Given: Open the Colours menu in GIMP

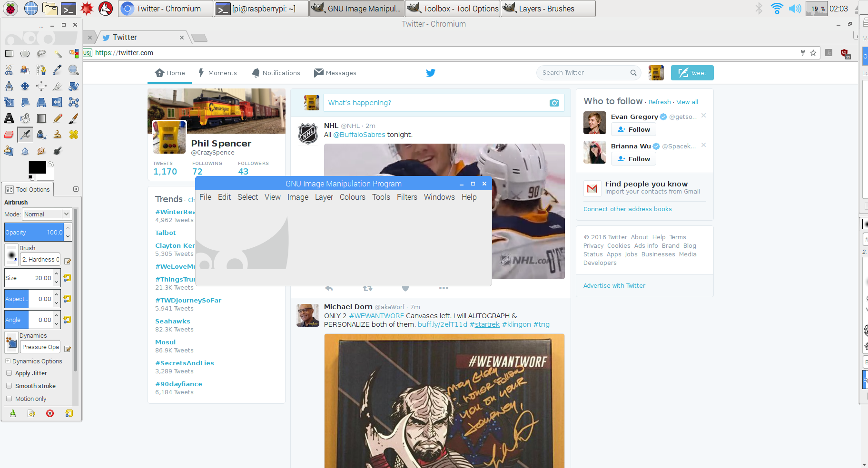Looking at the screenshot, I should tap(353, 197).
